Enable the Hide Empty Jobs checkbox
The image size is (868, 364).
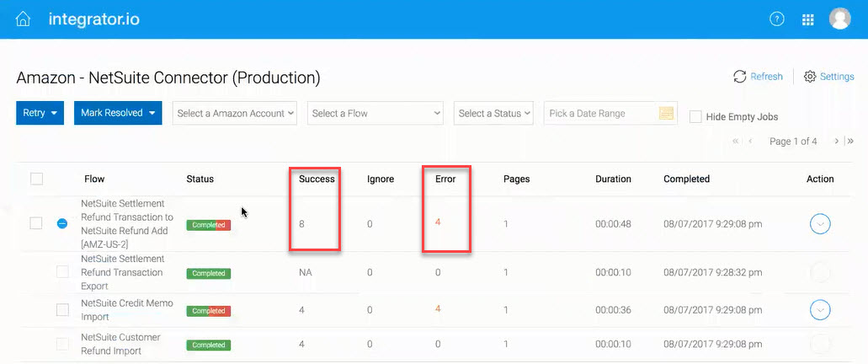(x=696, y=116)
